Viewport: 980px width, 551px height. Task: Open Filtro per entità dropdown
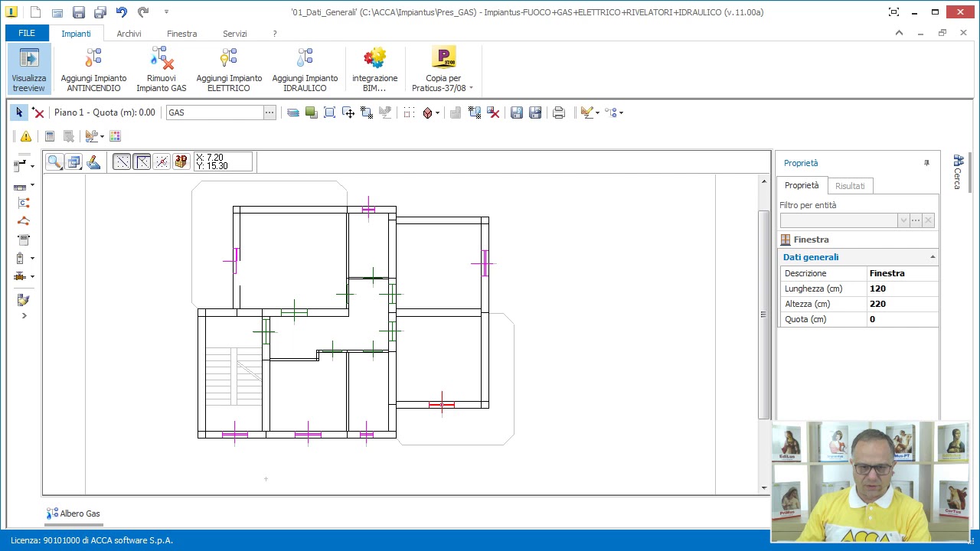tap(903, 220)
